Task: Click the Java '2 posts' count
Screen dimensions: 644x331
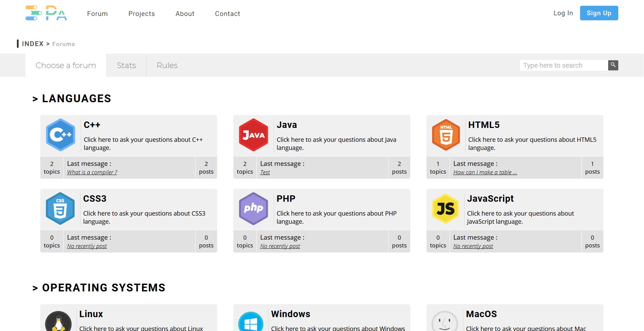Action: pos(399,168)
